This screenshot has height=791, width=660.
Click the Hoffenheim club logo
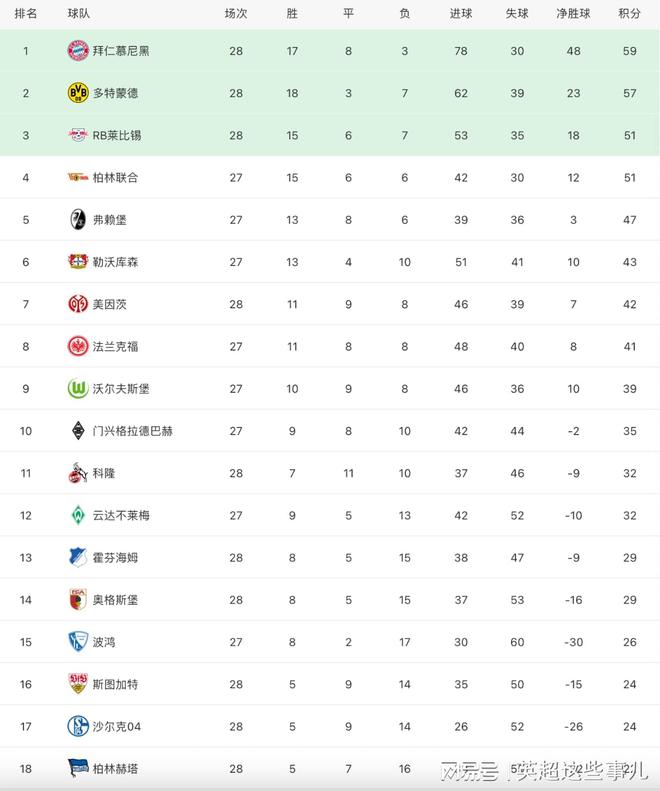[x=78, y=557]
